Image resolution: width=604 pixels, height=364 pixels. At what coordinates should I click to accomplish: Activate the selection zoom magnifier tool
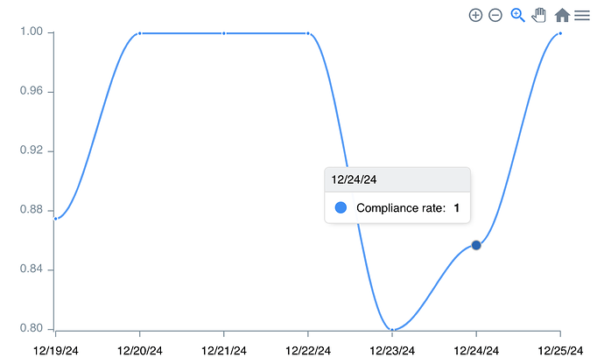click(x=517, y=15)
